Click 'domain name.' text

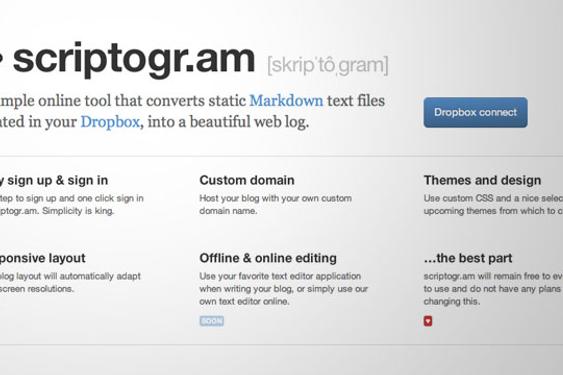coord(228,211)
